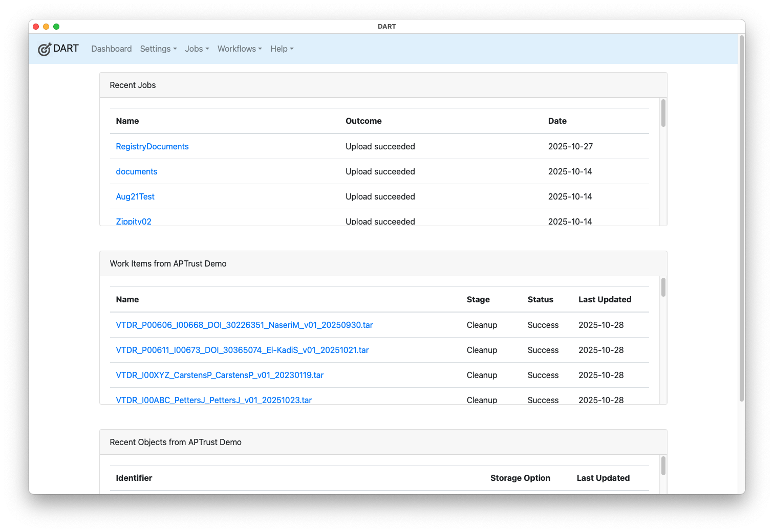Click the date 2025-10-14 in Aug21Test row
The height and width of the screenshot is (532, 774).
(x=570, y=196)
